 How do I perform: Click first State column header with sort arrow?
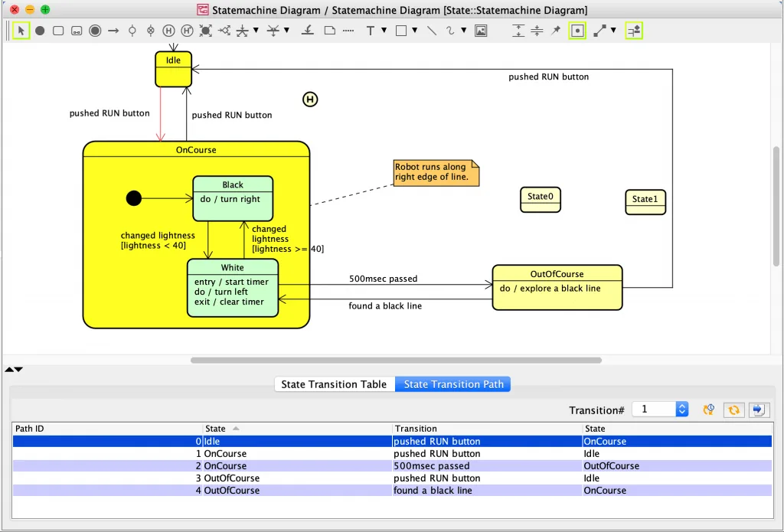(297, 429)
